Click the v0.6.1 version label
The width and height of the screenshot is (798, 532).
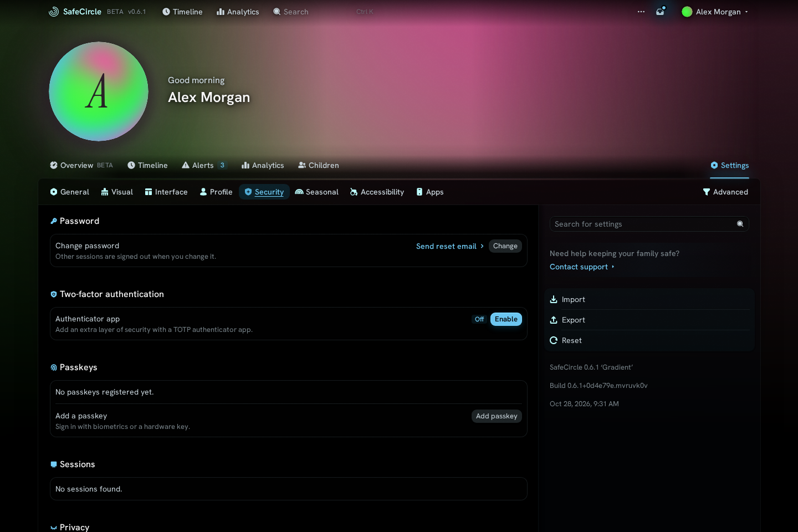[x=137, y=12]
